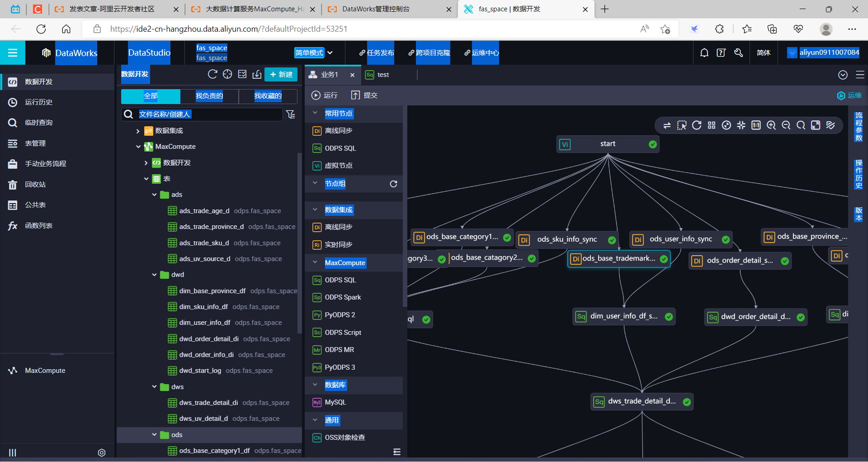
Task: Click the fit-to-center icon on the canvas toolbar
Action: (x=741, y=125)
